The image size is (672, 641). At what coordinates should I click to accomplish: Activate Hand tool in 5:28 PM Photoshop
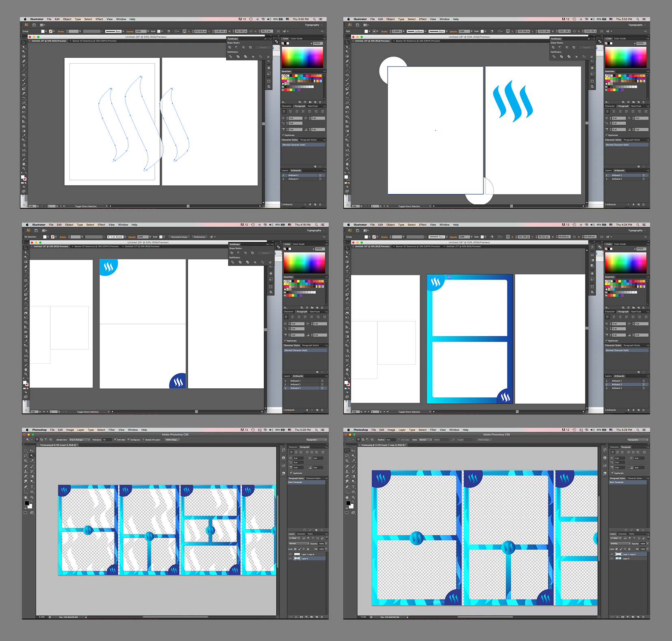tap(26, 497)
